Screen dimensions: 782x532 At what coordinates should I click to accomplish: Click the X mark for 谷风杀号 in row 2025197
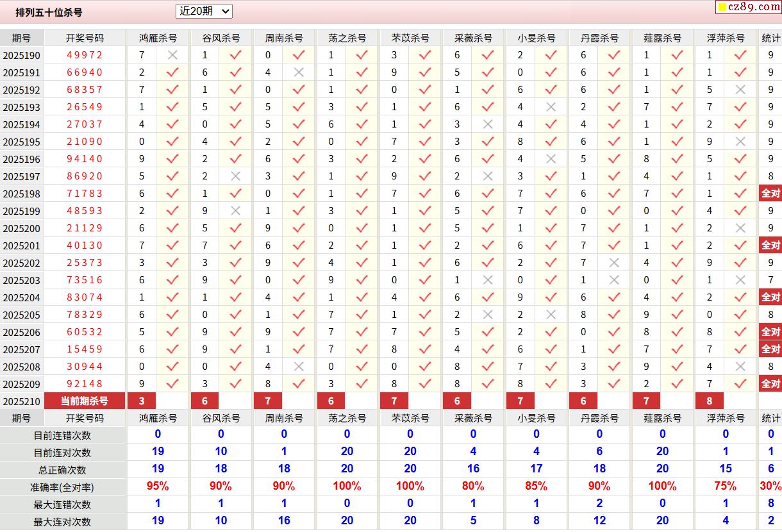click(x=236, y=176)
